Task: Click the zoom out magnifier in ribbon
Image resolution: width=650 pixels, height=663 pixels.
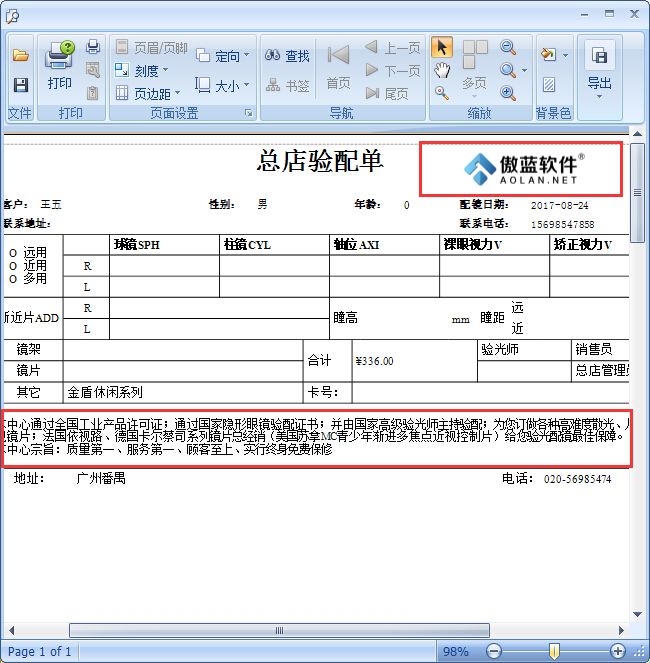Action: click(509, 48)
